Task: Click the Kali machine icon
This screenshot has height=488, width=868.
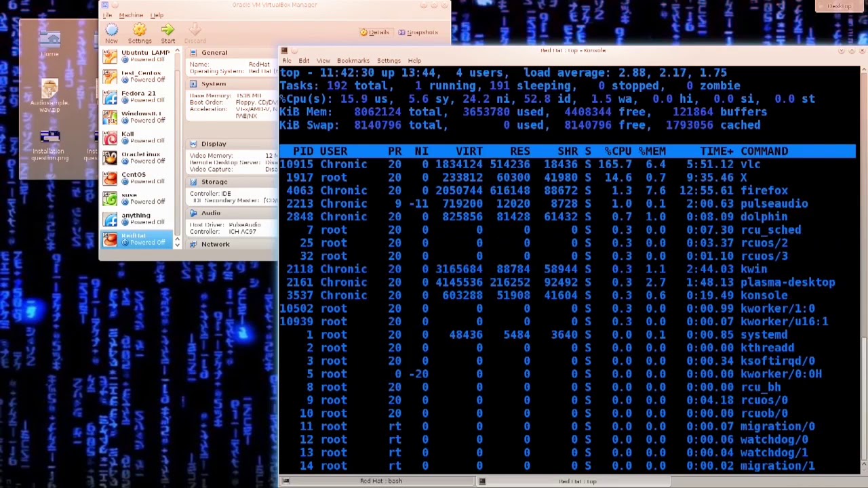Action: 109,137
